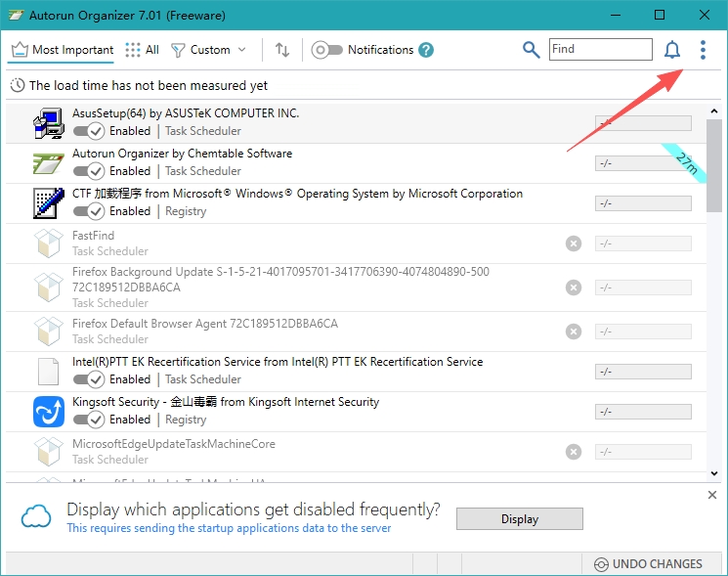Screen dimensions: 728x576
Task: Open the notifications bell icon
Action: 672,50
